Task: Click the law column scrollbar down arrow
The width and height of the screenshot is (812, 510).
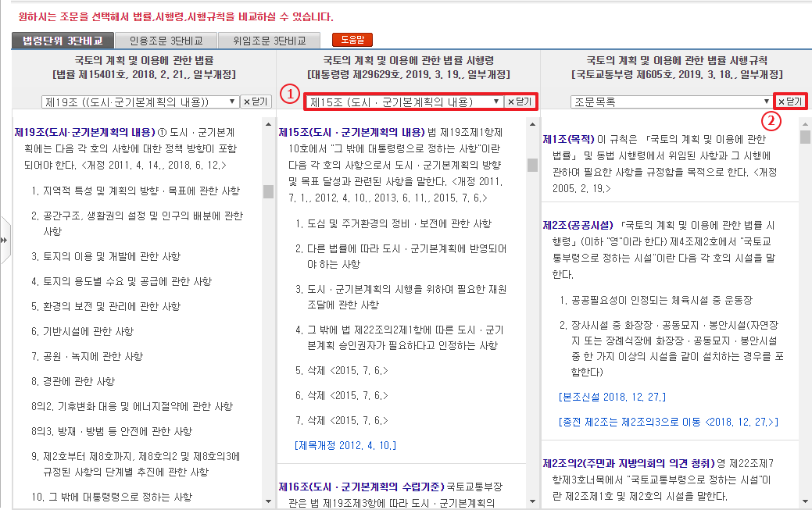Action: pyautogui.click(x=268, y=501)
